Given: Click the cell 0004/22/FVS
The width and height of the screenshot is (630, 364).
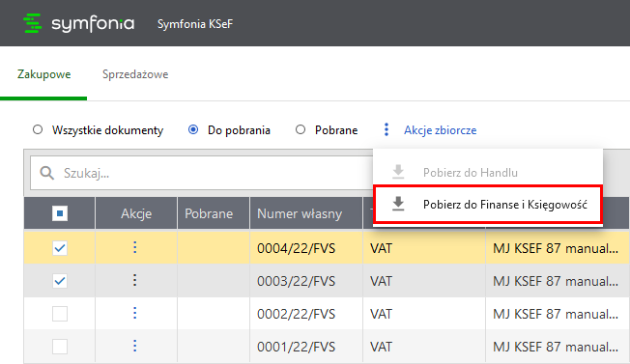Looking at the screenshot, I should 306,248.
